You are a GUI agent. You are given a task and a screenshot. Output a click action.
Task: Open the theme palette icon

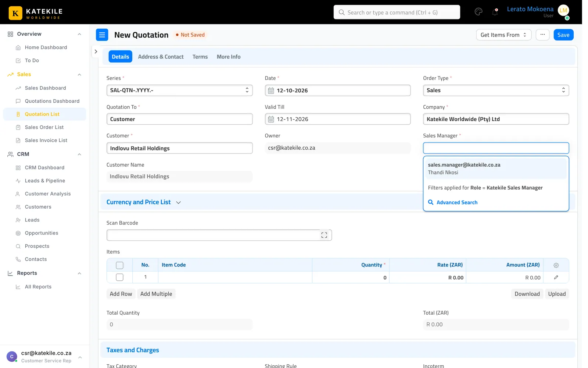coord(478,12)
